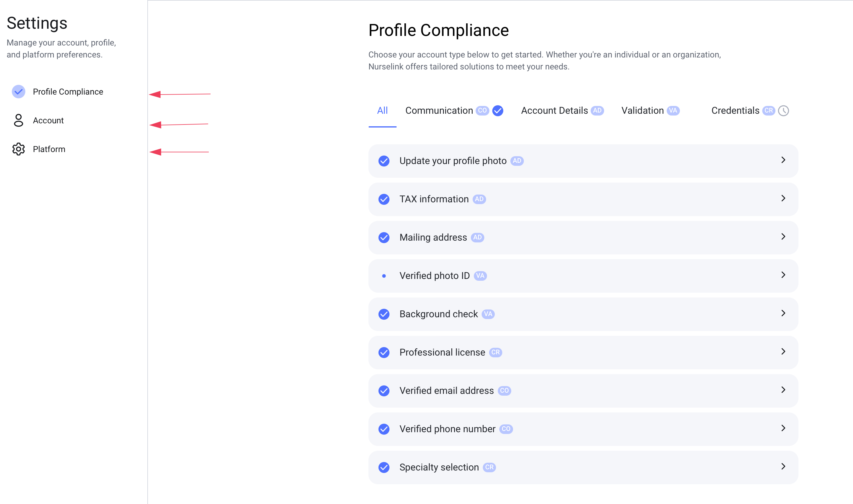853x504 pixels.
Task: Click the check circle for TAX information
Action: pyautogui.click(x=384, y=199)
